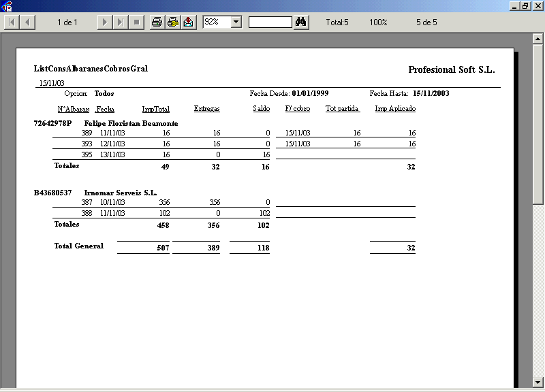Export the report using export icon
This screenshot has width=545, height=392.
(x=189, y=22)
